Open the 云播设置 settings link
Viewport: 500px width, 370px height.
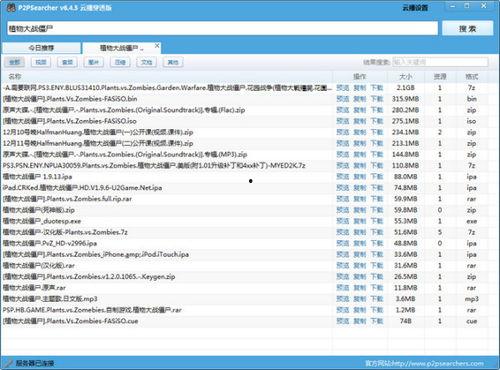415,8
